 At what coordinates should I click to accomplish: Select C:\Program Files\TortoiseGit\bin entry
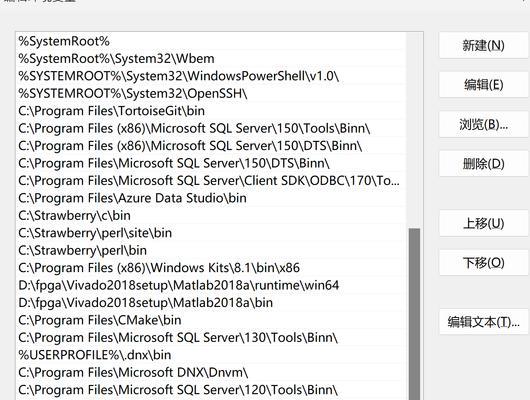[211, 111]
